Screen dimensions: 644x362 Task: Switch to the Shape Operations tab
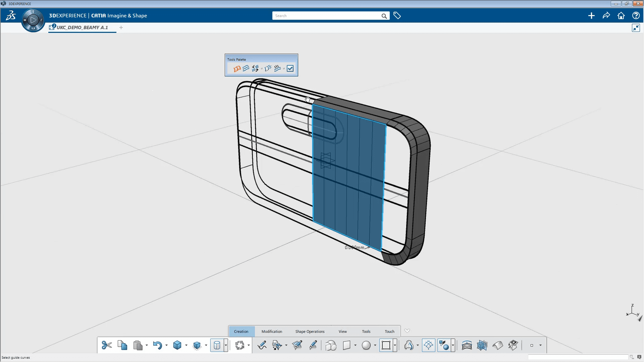pos(310,331)
